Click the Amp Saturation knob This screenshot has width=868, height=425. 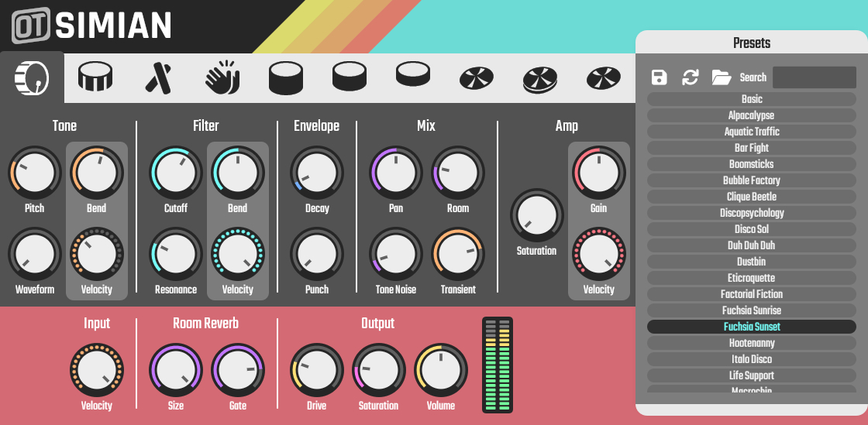tap(537, 215)
